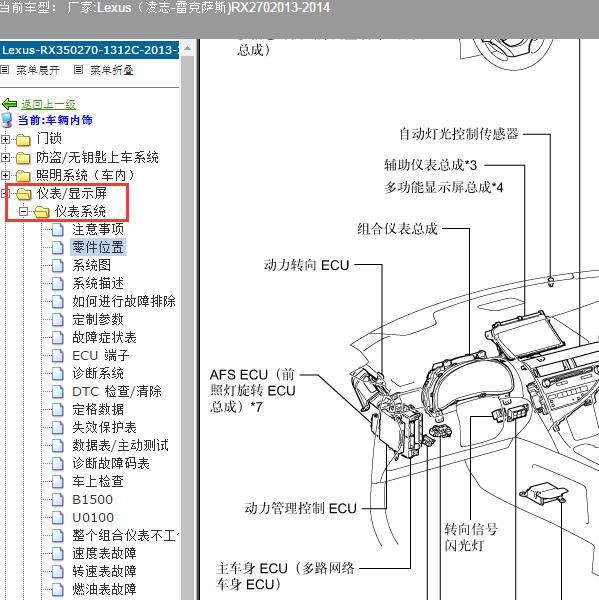
Task: Click the 失效保护表 page icon
Action: (x=58, y=427)
